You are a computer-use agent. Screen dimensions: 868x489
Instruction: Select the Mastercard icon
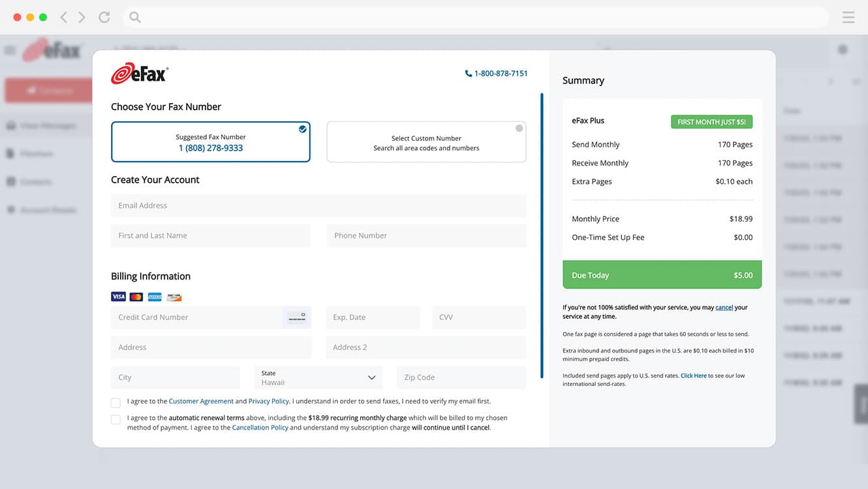point(136,296)
